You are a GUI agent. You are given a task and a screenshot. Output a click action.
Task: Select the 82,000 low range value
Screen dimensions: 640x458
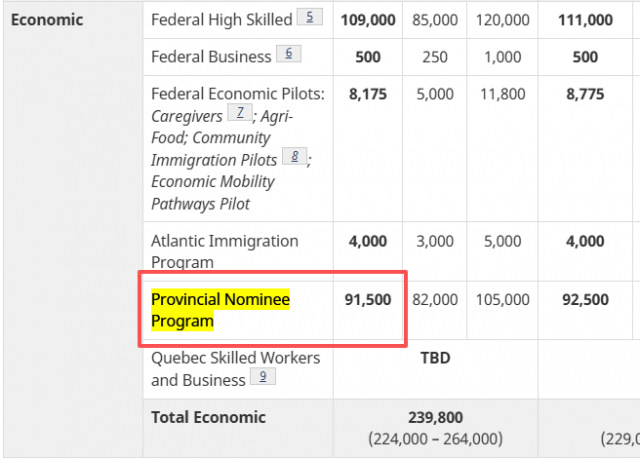435,299
